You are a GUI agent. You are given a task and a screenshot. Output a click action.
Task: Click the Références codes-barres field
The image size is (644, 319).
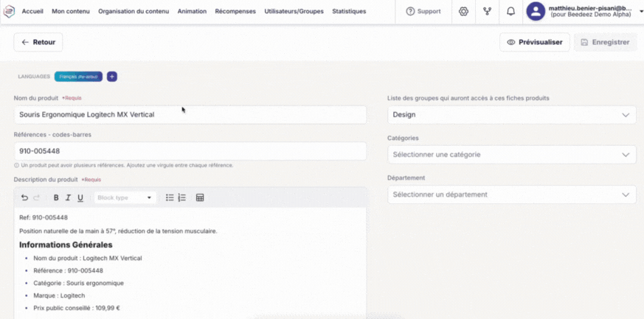(x=190, y=151)
